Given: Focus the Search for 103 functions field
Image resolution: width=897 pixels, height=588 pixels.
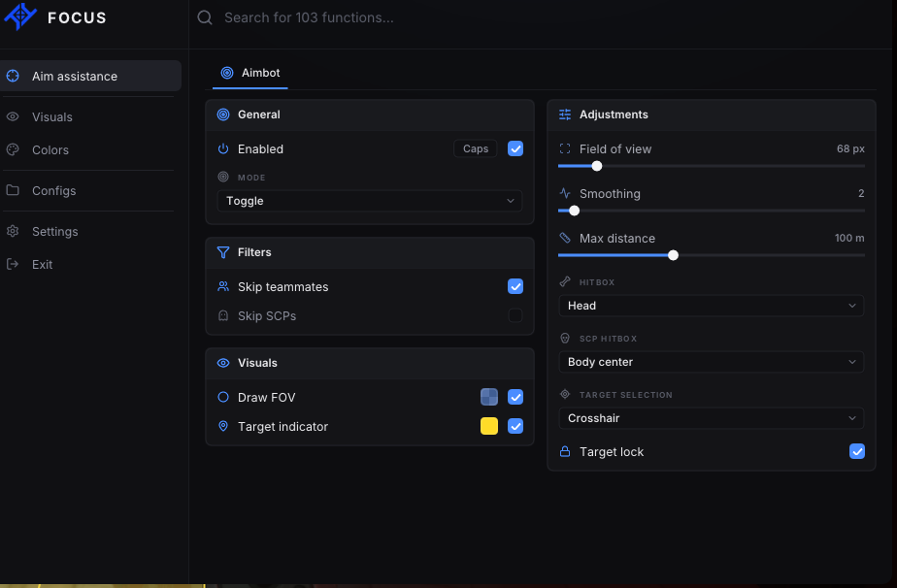Looking at the screenshot, I should (309, 17).
